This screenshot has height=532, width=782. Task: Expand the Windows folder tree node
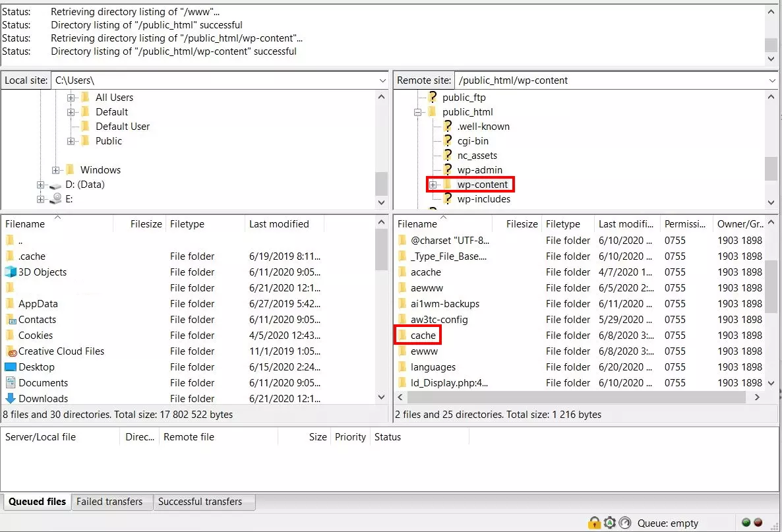pyautogui.click(x=56, y=170)
